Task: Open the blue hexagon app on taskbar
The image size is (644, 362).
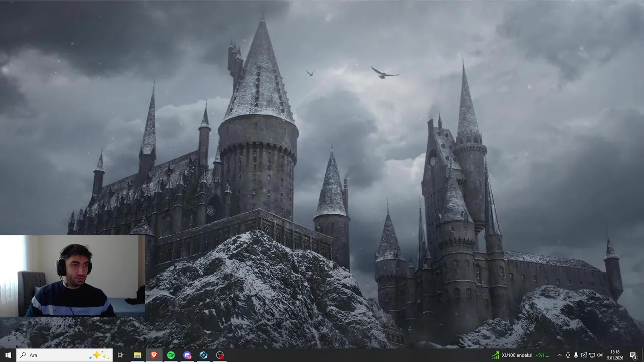Action: (203, 355)
